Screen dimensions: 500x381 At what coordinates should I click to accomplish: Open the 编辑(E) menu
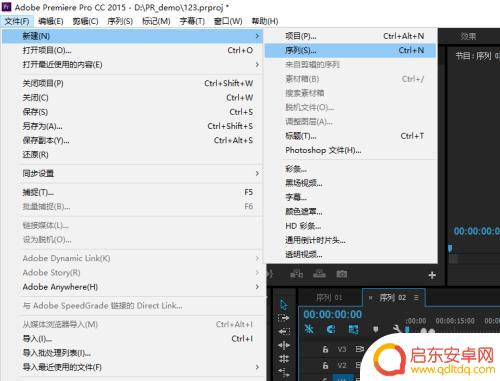click(x=51, y=21)
